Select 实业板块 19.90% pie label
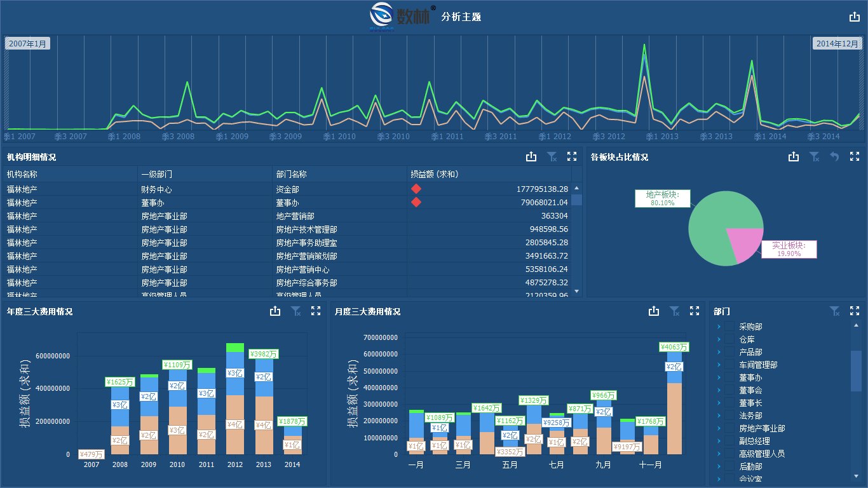 coord(789,249)
